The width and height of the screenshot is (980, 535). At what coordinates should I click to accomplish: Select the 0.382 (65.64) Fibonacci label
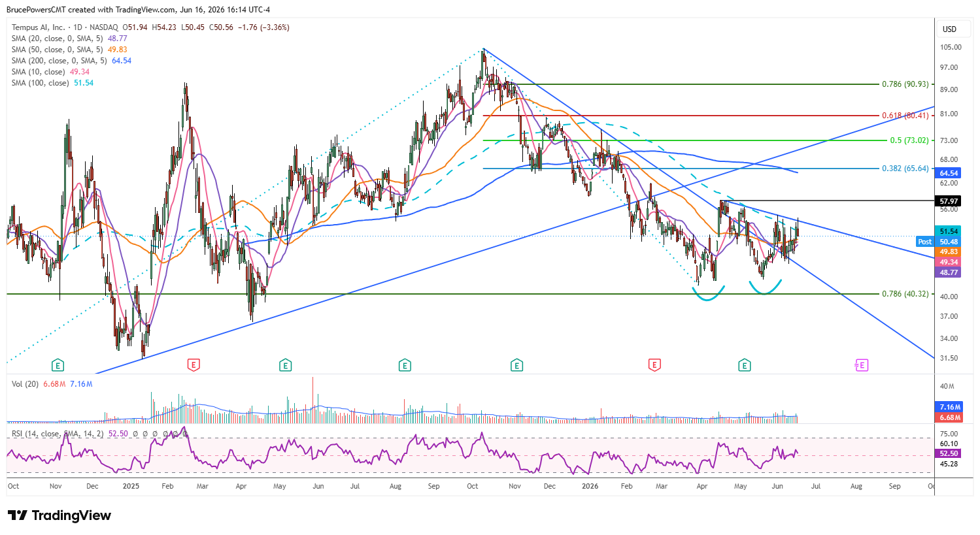pyautogui.click(x=905, y=169)
